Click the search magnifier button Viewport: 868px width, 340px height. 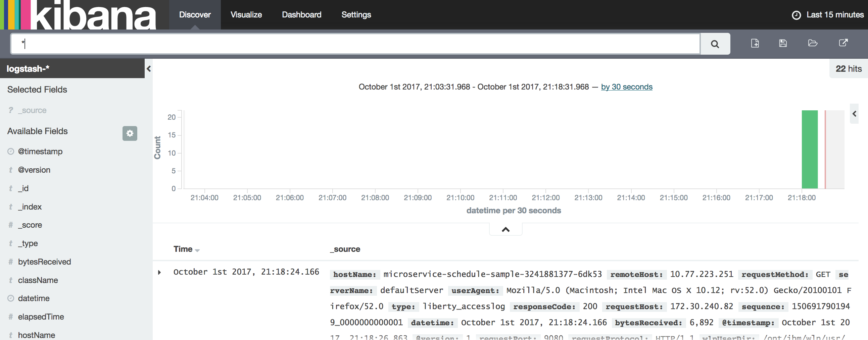715,44
